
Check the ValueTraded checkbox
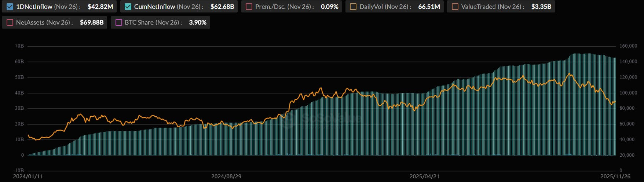(455, 7)
